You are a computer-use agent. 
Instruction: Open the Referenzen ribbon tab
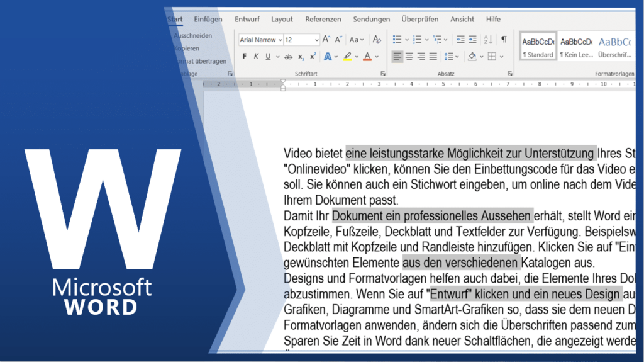coord(323,20)
